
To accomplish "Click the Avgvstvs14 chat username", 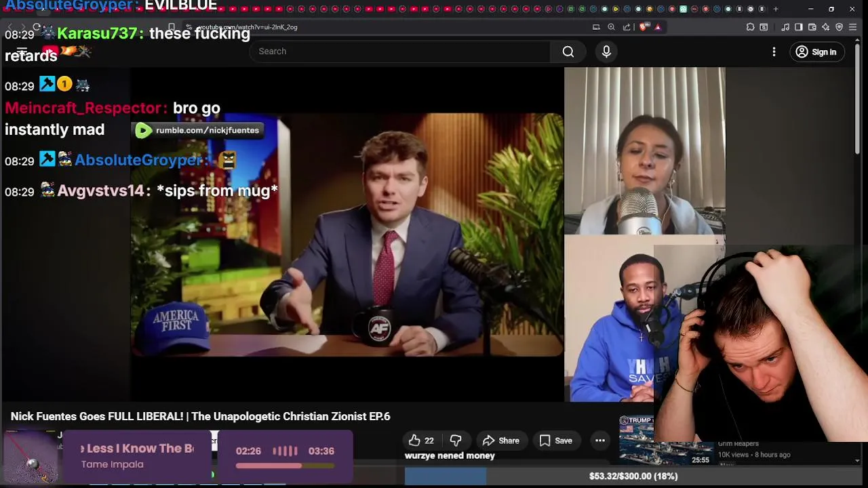I will click(100, 191).
